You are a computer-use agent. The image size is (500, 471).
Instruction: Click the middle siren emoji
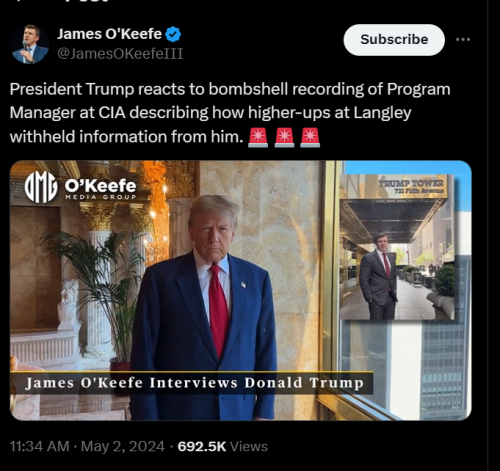(284, 137)
